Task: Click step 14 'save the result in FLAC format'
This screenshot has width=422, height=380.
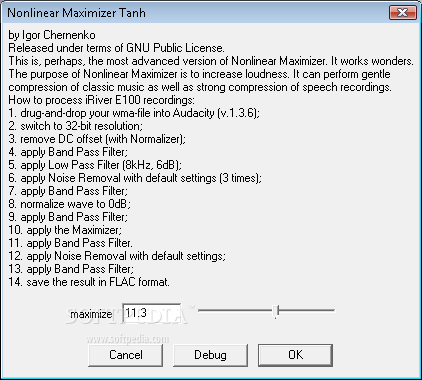Action: 89,282
